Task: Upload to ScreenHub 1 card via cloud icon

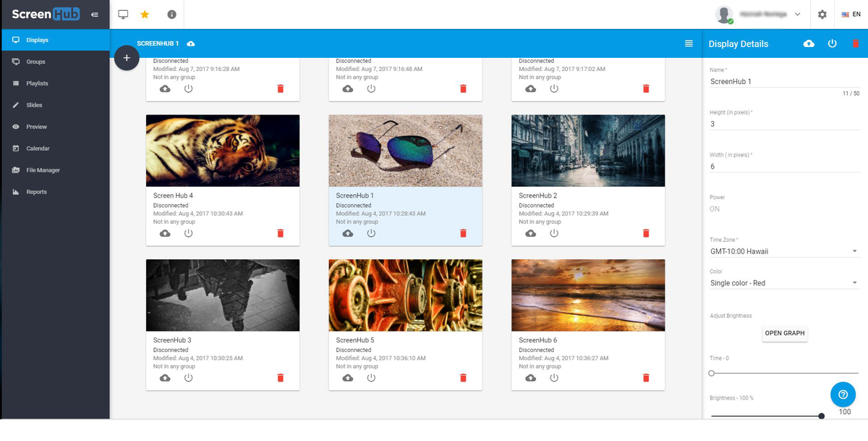Action: [348, 233]
